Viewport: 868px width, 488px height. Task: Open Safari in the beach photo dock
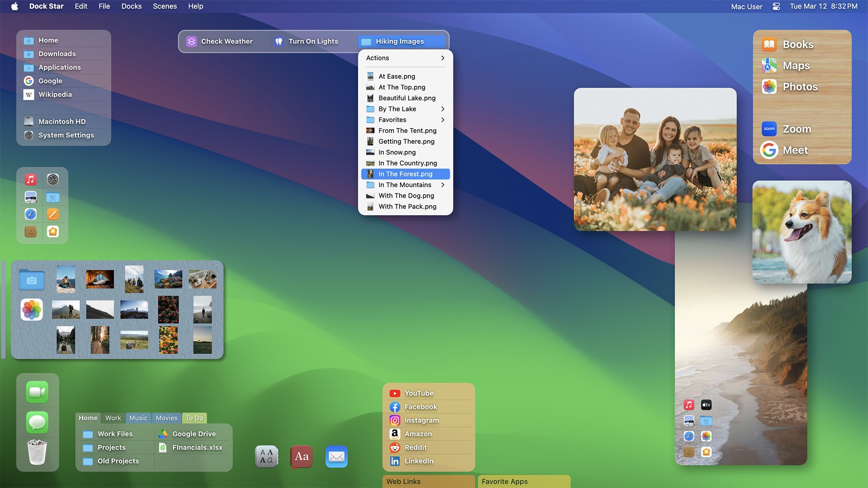pos(689,436)
